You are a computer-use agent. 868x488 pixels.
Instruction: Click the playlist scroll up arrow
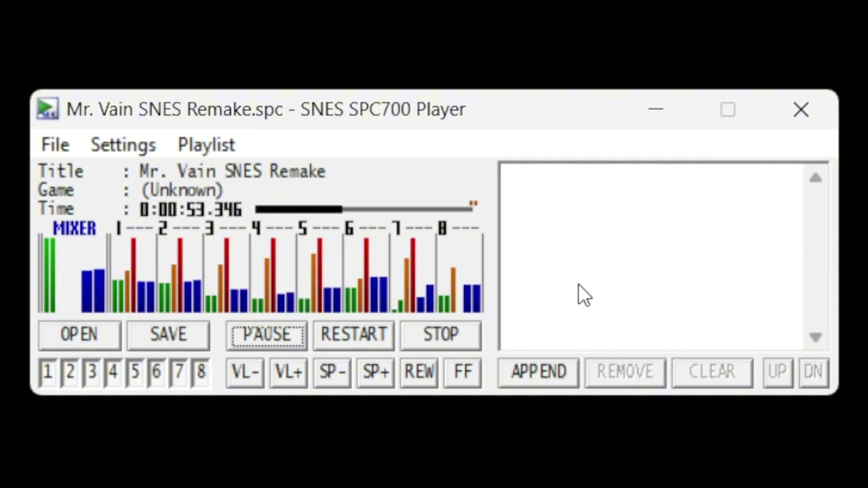coord(815,178)
